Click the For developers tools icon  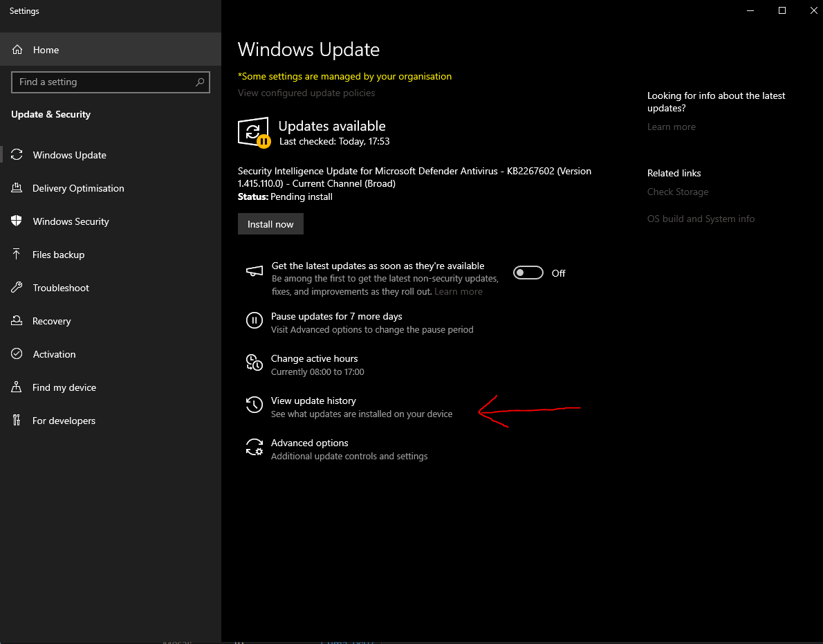tap(17, 420)
